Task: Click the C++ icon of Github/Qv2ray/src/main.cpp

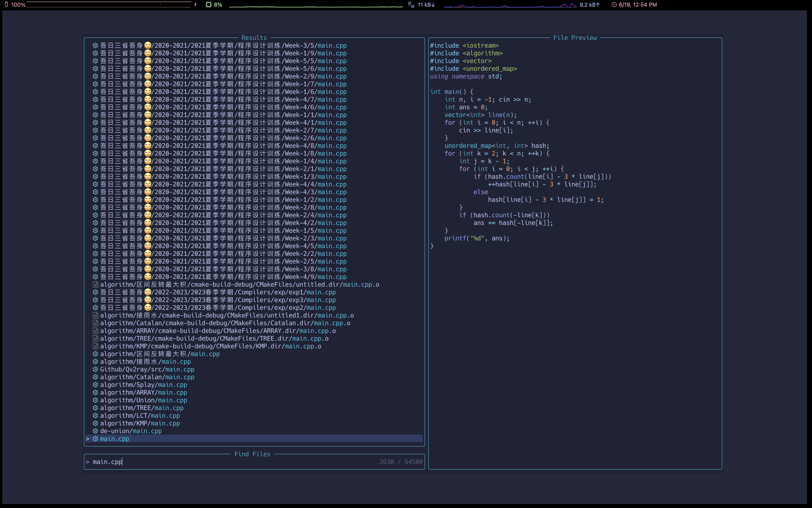Action: click(x=95, y=369)
